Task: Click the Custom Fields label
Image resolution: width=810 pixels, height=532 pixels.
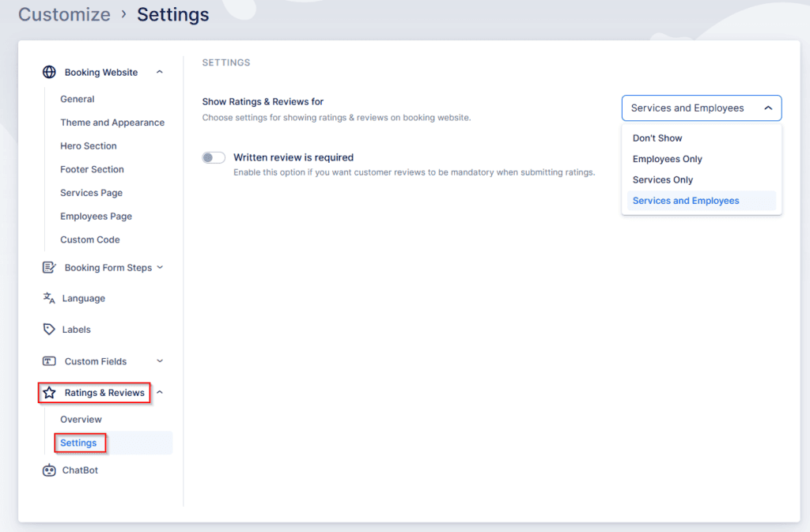Action: 96,361
